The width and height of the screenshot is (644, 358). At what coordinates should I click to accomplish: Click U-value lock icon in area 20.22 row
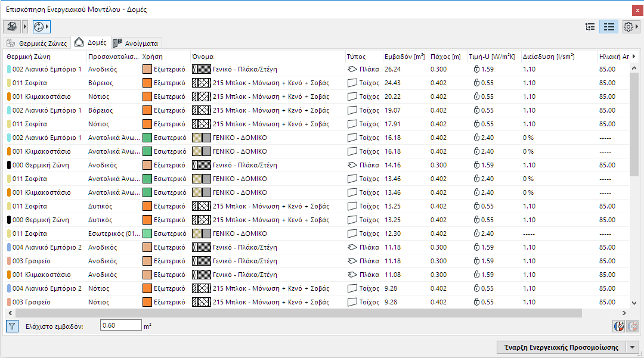476,96
